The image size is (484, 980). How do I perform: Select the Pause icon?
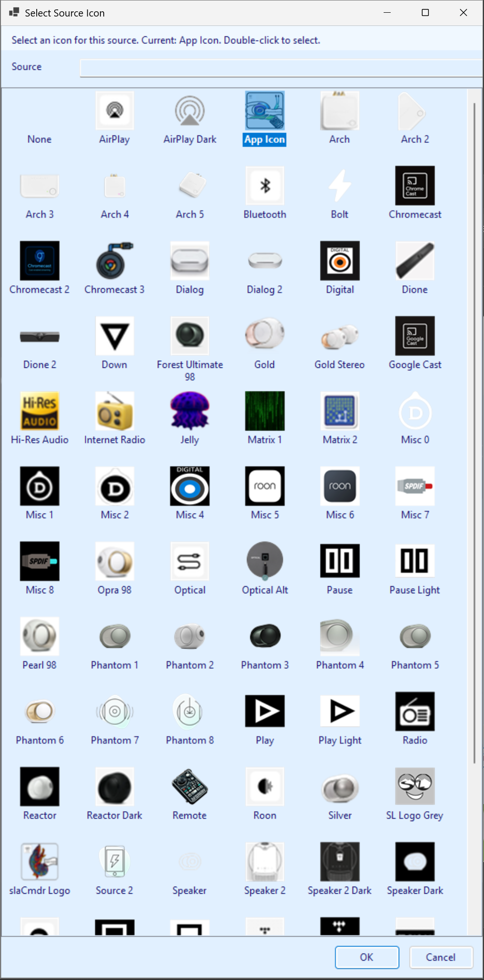340,561
